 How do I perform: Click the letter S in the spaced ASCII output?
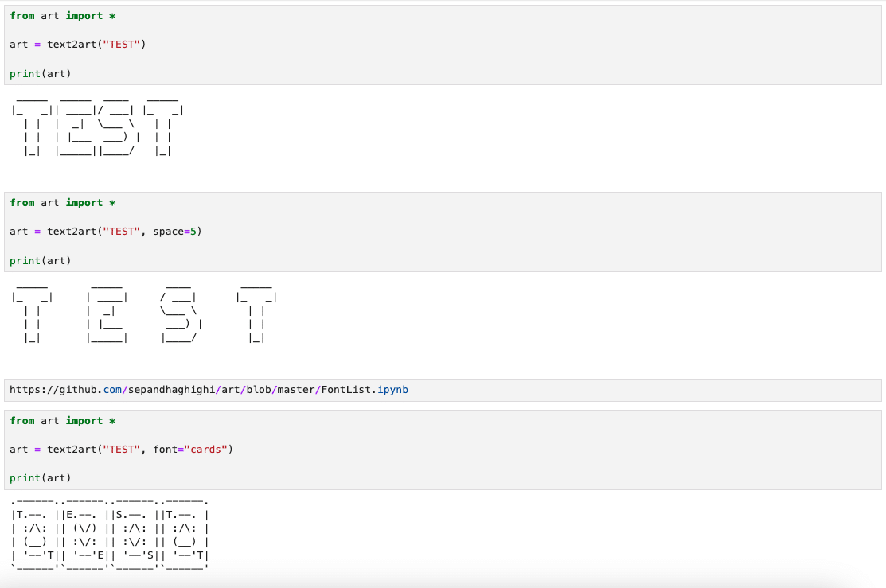coord(181,311)
